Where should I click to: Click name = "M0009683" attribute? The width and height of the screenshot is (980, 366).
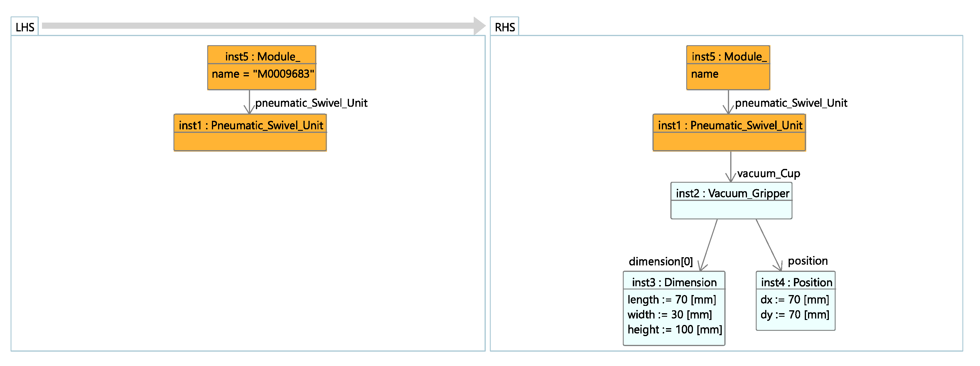pyautogui.click(x=263, y=74)
